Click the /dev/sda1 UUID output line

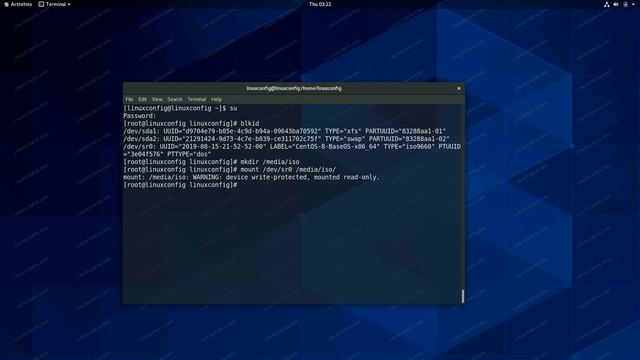click(x=284, y=131)
